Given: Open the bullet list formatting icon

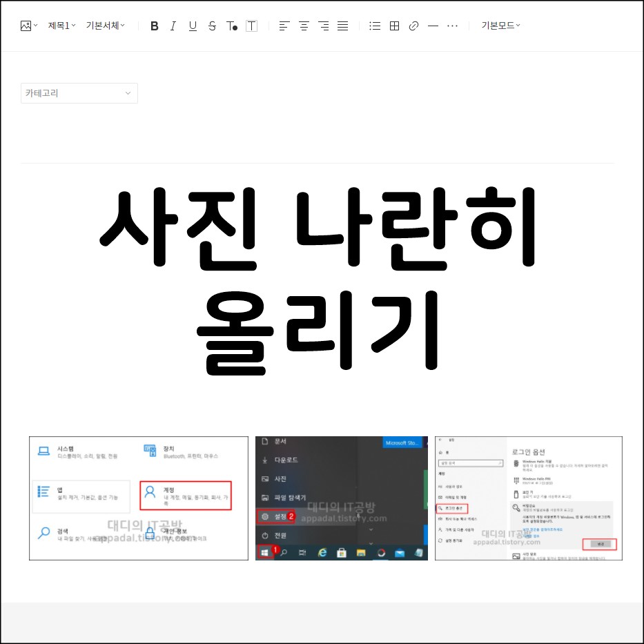Looking at the screenshot, I should pos(375,26).
